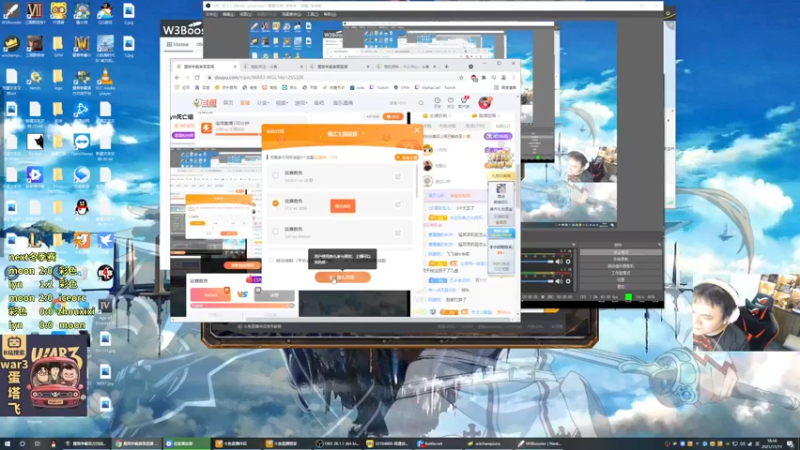
Task: Click the vertical scrollbar in the prediction dialog
Action: (x=418, y=182)
